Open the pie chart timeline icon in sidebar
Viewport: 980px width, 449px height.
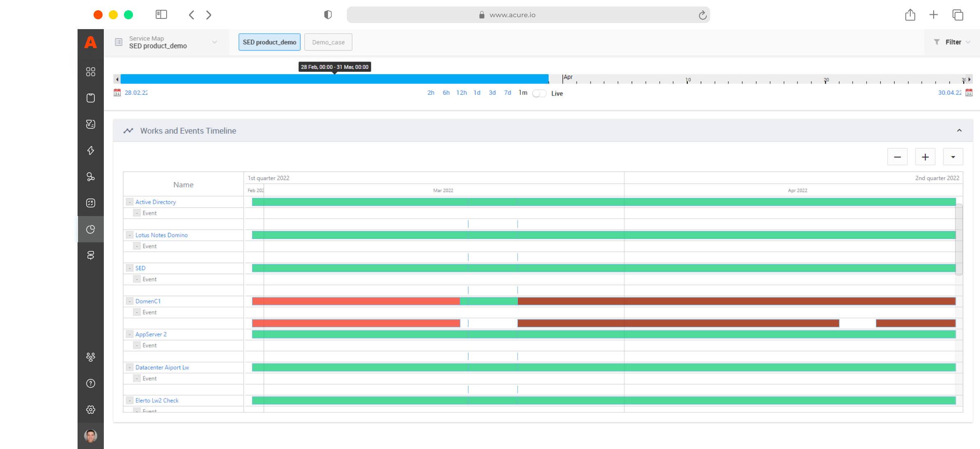coord(91,229)
